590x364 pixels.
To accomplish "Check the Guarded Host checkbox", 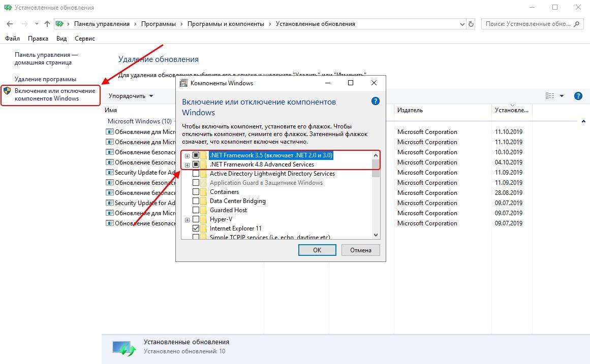I will pyautogui.click(x=196, y=210).
